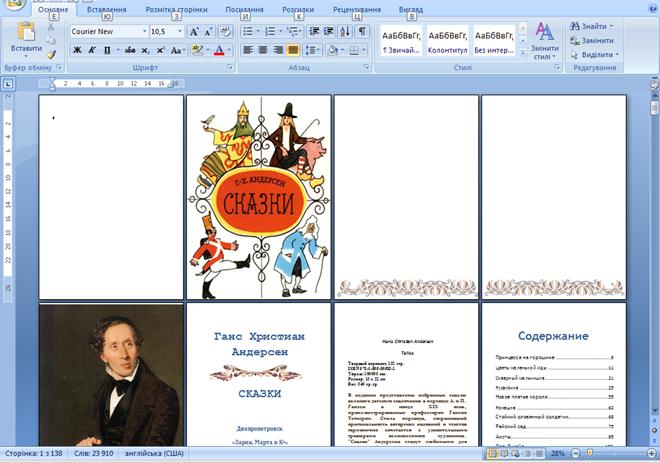Toggle strikethrough (abc) formatting

[130, 50]
